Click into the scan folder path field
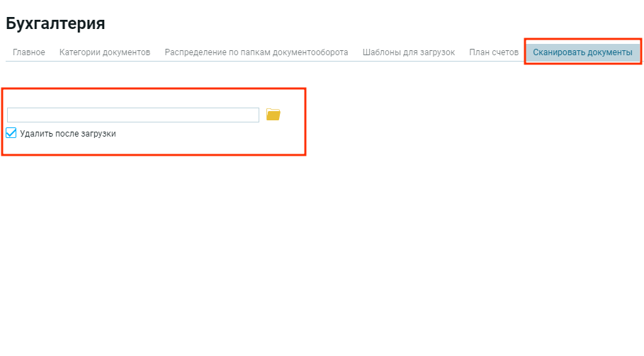Image resolution: width=644 pixels, height=356 pixels. [x=133, y=115]
